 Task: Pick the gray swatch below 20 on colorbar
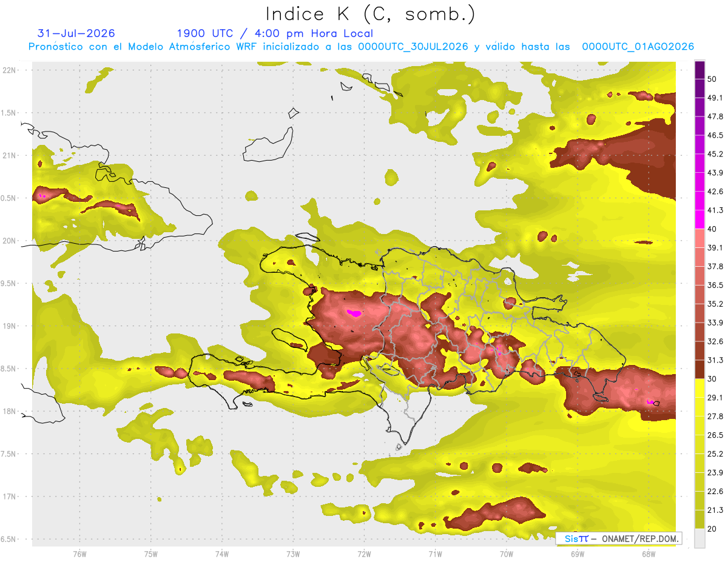coord(699,538)
